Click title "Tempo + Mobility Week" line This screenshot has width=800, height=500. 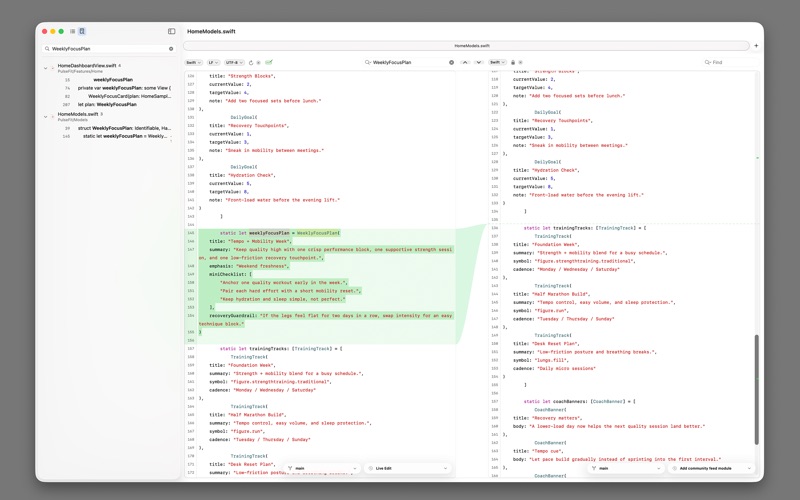coord(251,241)
